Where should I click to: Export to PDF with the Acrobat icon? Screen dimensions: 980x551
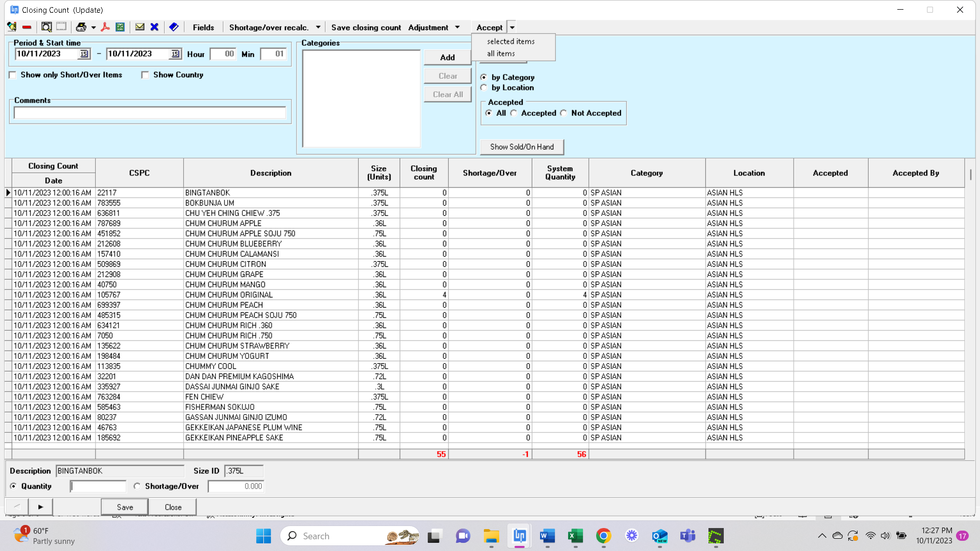tap(105, 27)
